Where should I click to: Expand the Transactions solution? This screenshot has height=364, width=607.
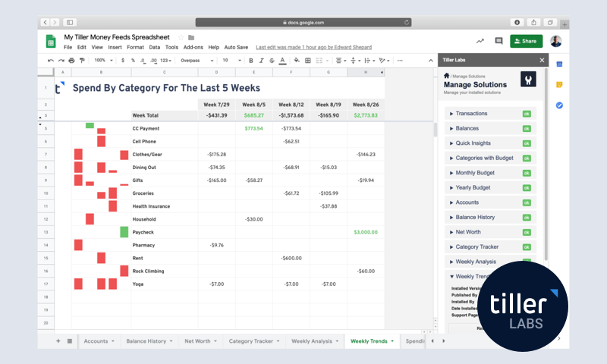click(x=490, y=113)
